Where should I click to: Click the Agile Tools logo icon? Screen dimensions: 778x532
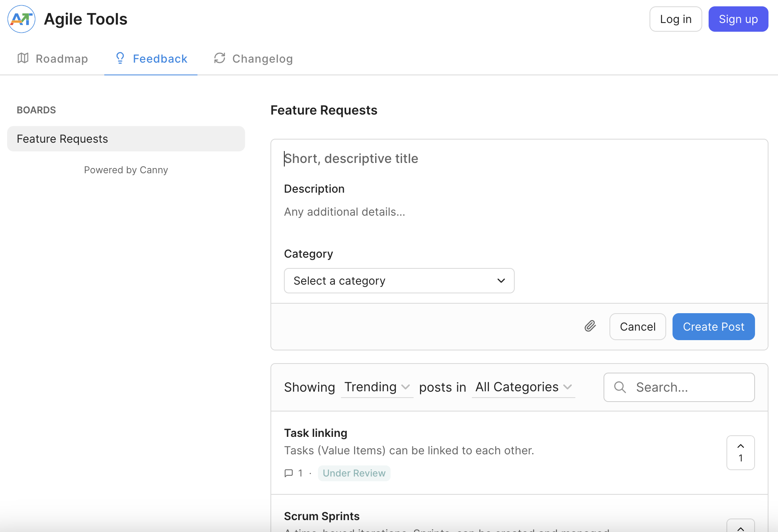(x=21, y=19)
